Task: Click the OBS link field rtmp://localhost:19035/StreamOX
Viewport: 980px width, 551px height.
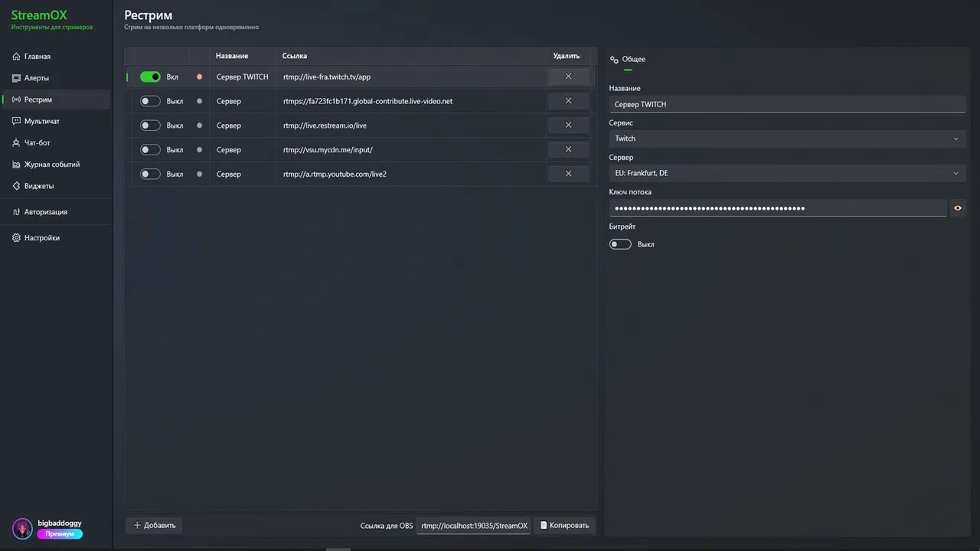Action: pyautogui.click(x=474, y=526)
